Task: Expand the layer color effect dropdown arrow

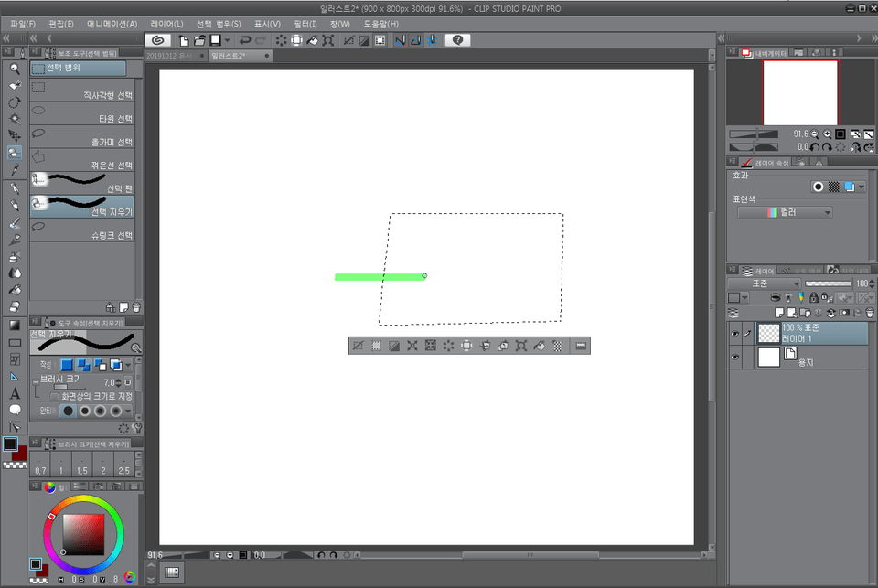Action: pyautogui.click(x=862, y=187)
